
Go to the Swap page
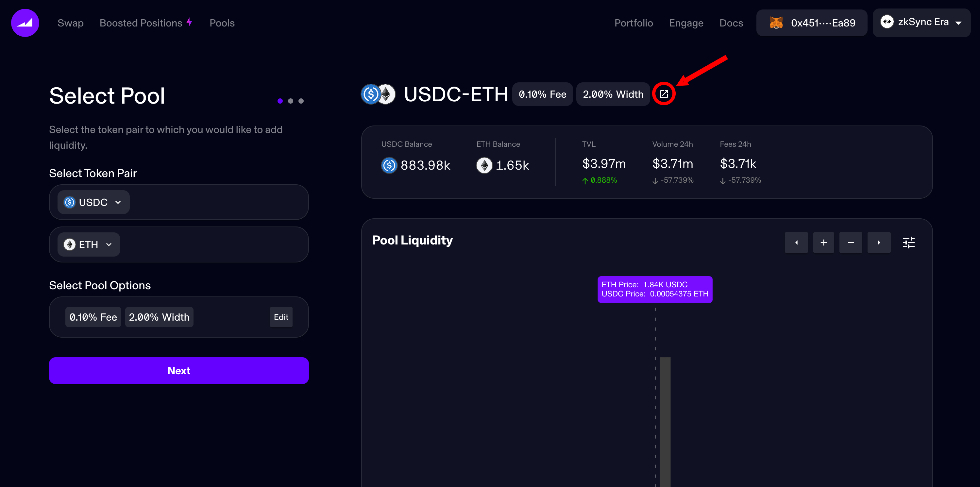tap(70, 23)
